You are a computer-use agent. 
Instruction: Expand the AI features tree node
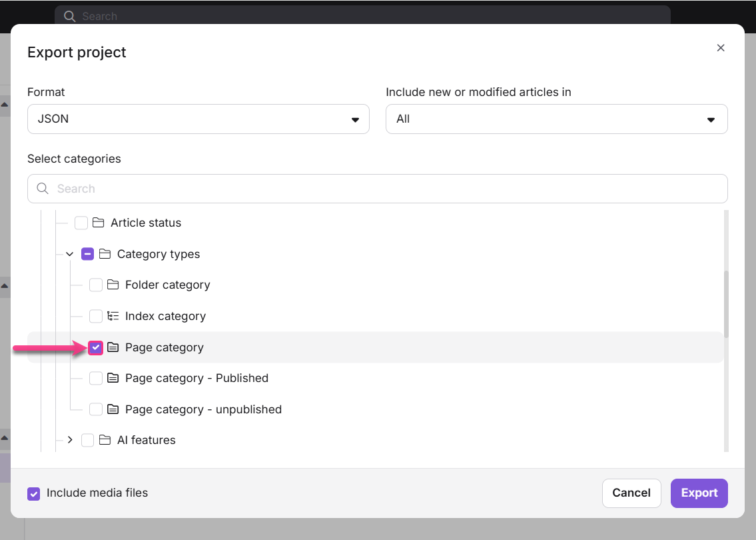click(70, 439)
